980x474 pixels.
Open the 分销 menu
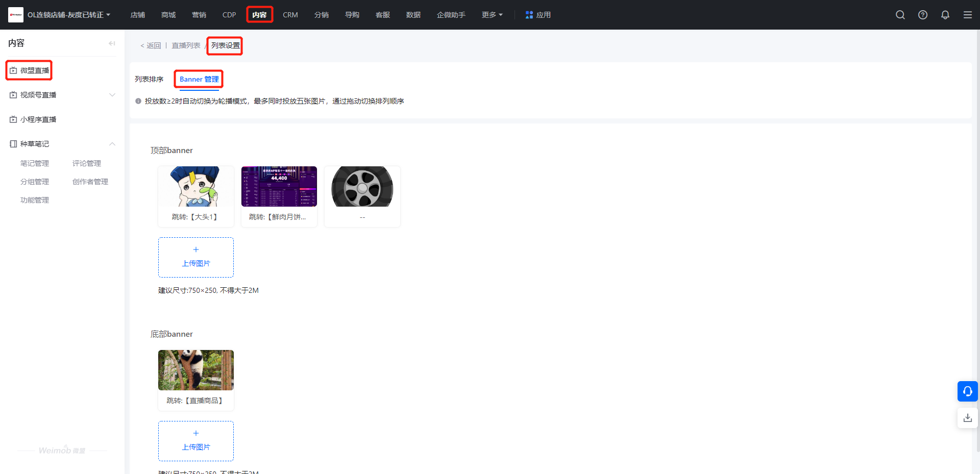pyautogui.click(x=322, y=15)
